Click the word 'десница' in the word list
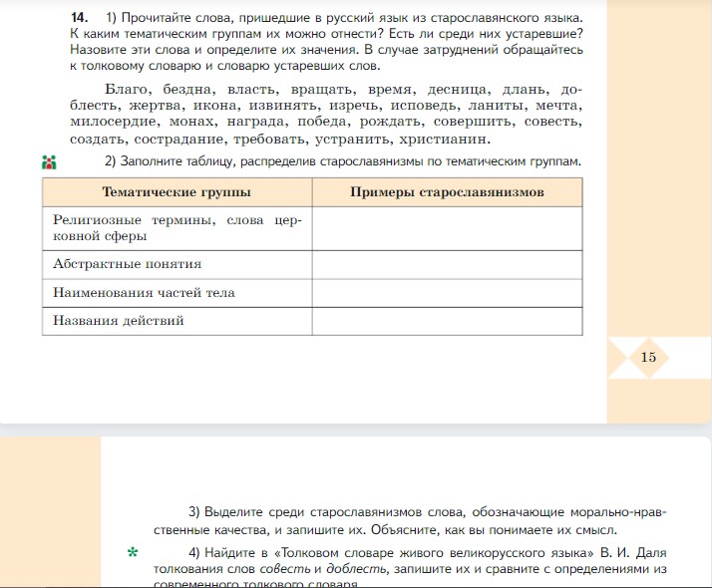 [456, 90]
